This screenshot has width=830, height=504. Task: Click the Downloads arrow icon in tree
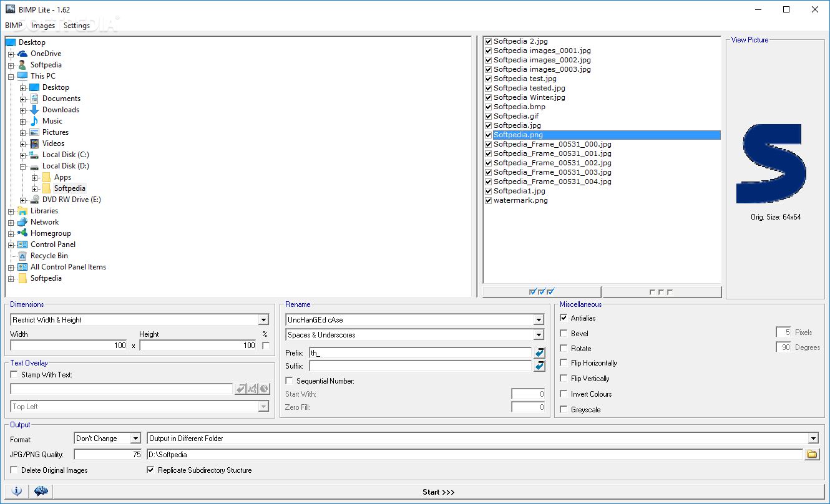(x=34, y=110)
